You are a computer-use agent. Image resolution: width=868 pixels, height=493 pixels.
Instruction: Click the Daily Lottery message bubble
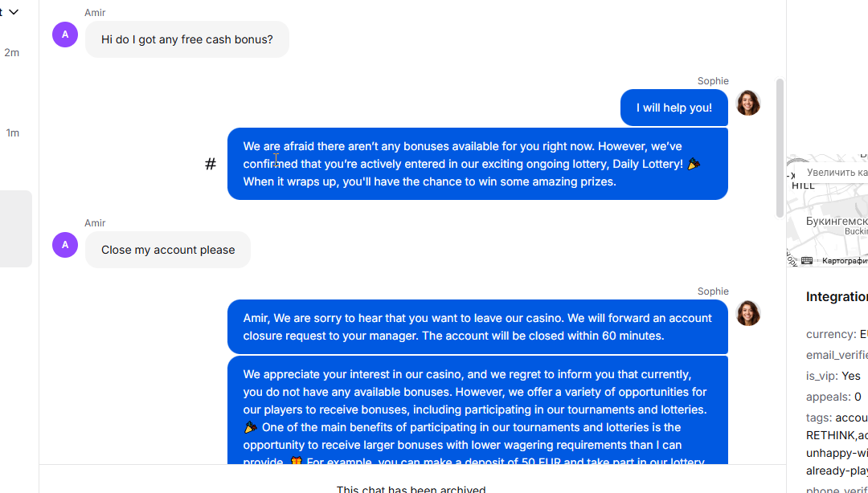(x=477, y=164)
